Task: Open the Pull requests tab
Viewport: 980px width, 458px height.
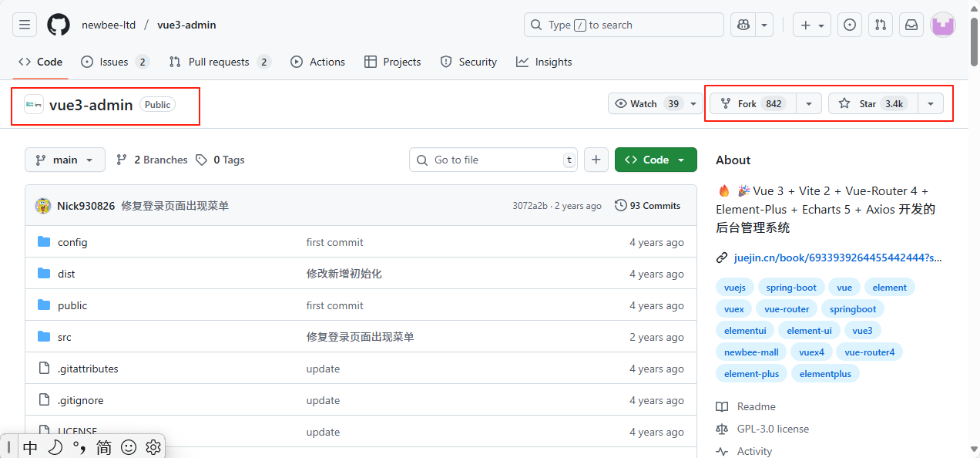Action: tap(220, 62)
